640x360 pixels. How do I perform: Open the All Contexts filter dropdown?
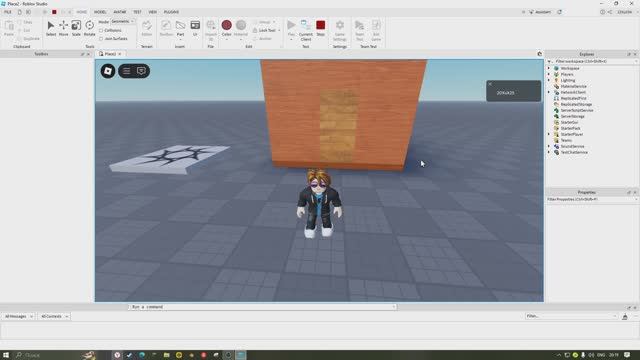click(54, 316)
